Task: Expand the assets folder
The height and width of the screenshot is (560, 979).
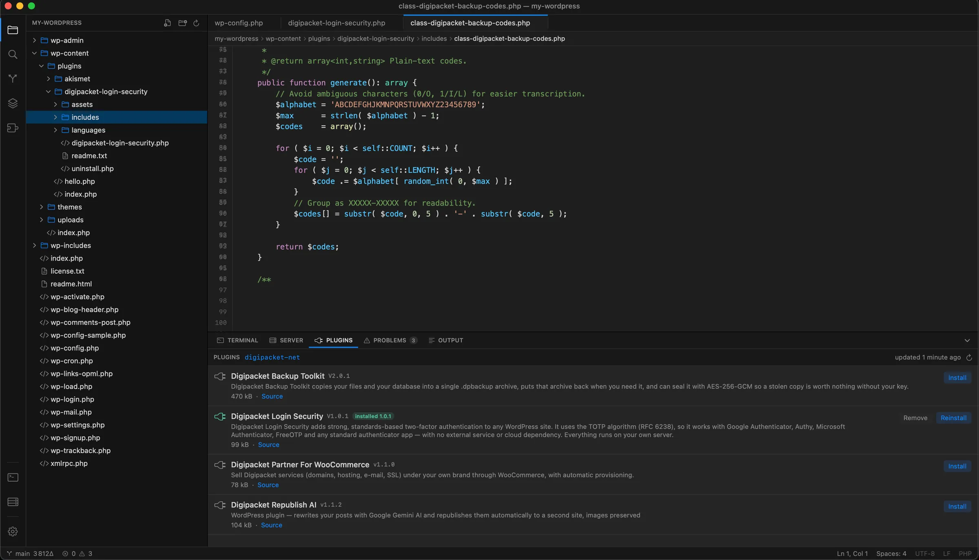Action: click(55, 104)
